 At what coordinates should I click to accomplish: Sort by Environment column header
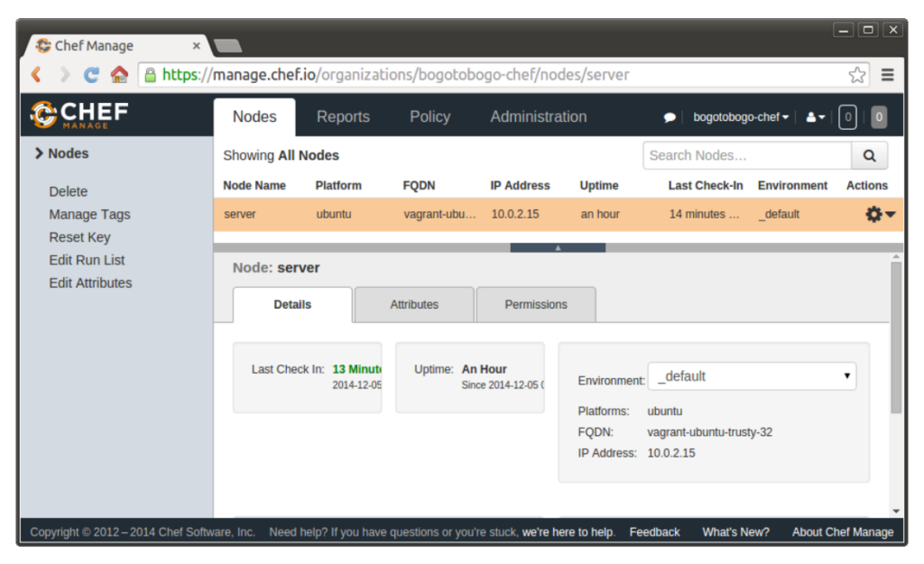pos(792,186)
